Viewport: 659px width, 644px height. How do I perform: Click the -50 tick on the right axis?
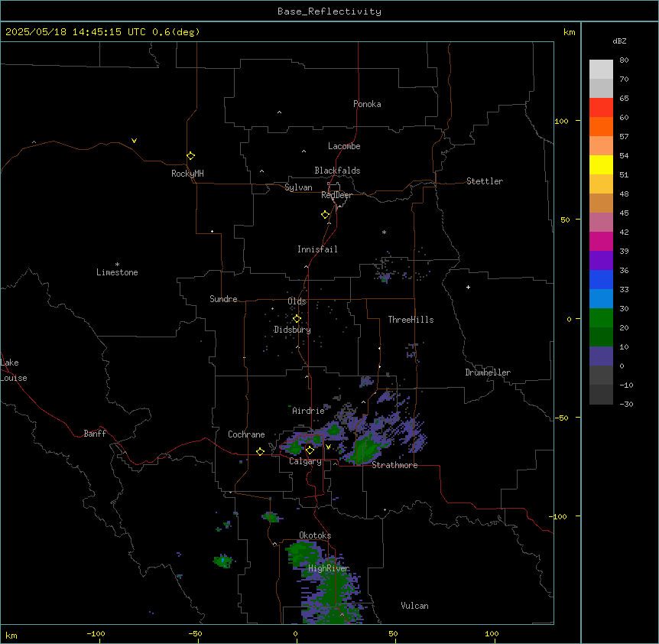pos(561,418)
